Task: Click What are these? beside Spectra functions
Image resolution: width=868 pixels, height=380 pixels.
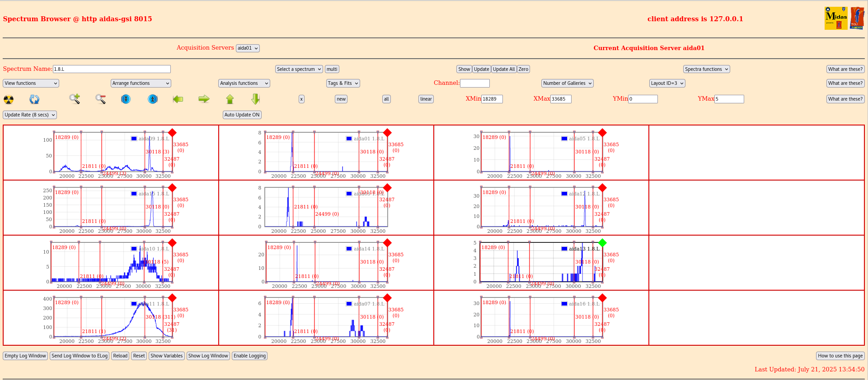Action: 845,70
